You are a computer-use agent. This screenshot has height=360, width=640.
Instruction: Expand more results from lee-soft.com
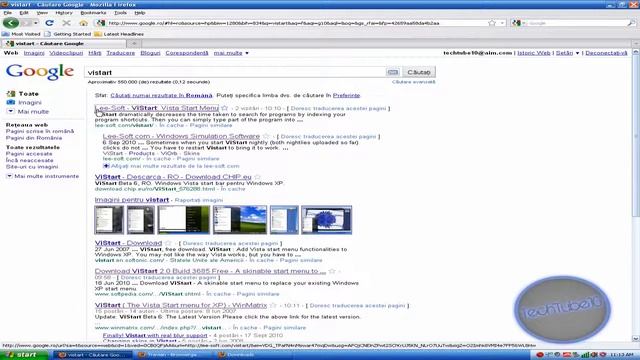click(x=171, y=166)
